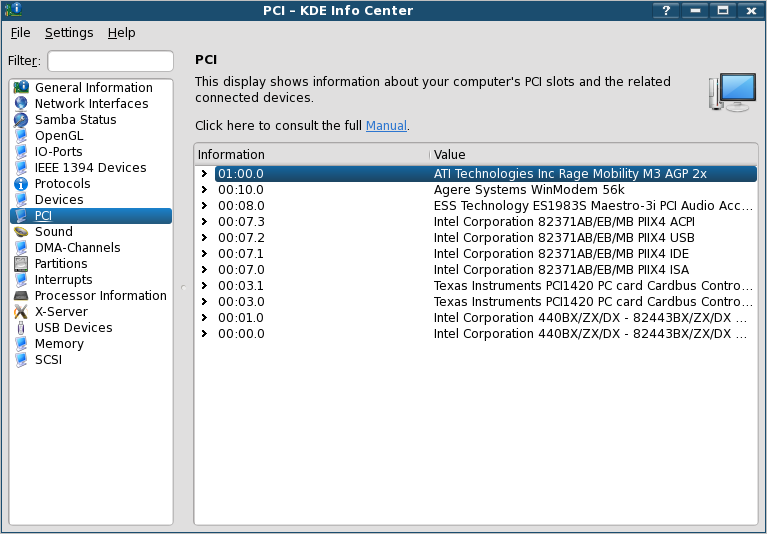767x534 pixels.
Task: Click the Network Interfaces globe icon
Action: pyautogui.click(x=21, y=104)
